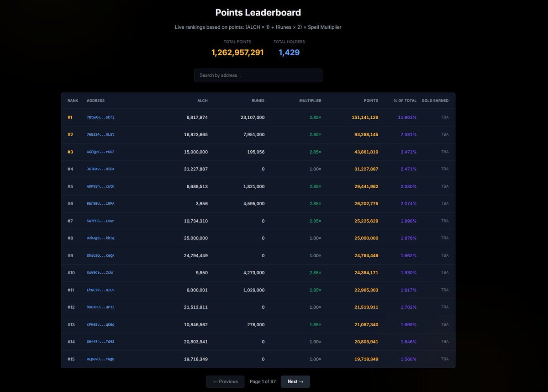This screenshot has width=548, height=392.
Task: Click points value 93,268,145
Action: tap(366, 135)
